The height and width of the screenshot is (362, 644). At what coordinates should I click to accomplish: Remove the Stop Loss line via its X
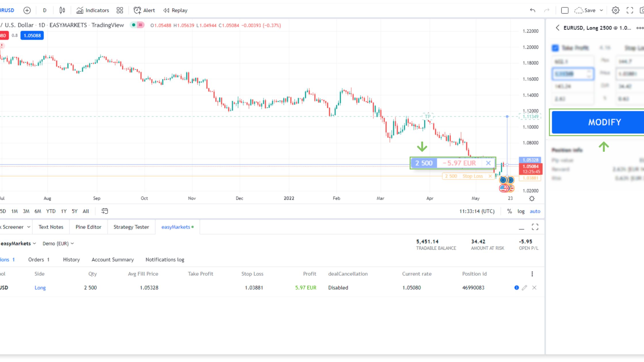(x=490, y=176)
